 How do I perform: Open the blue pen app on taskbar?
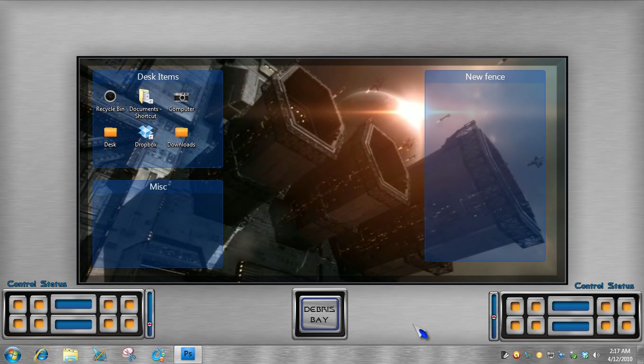(x=100, y=354)
